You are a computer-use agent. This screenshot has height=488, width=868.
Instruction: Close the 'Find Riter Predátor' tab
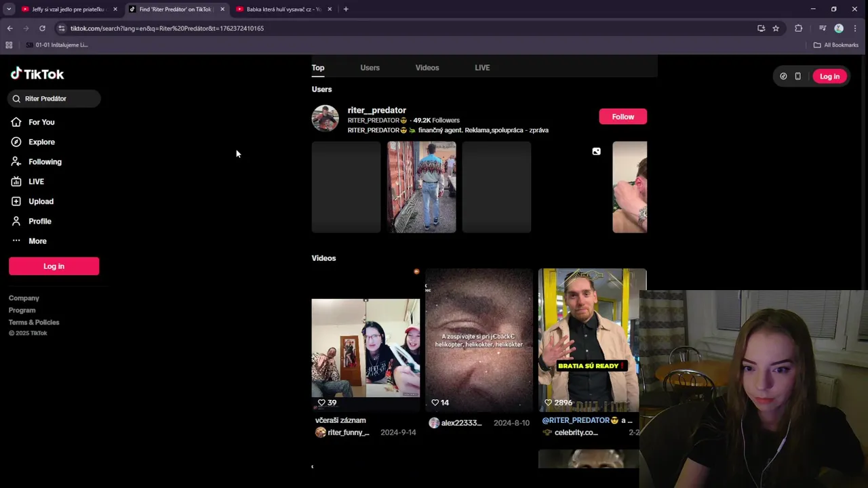(x=222, y=9)
